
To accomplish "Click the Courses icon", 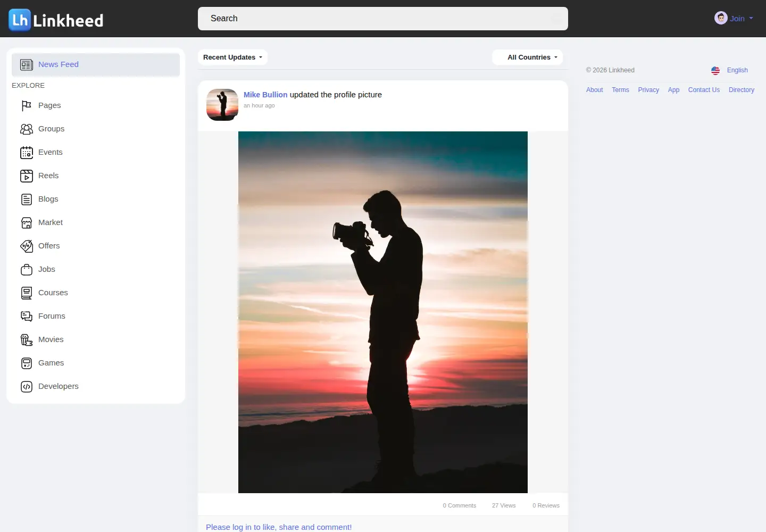I will pos(27,293).
